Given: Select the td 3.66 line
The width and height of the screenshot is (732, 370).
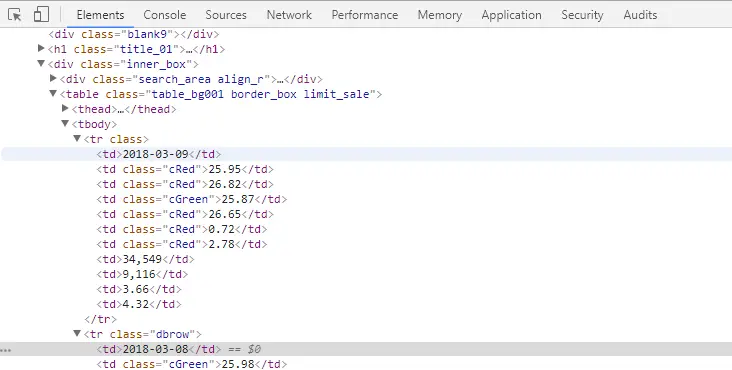Looking at the screenshot, I should click(x=139, y=289).
